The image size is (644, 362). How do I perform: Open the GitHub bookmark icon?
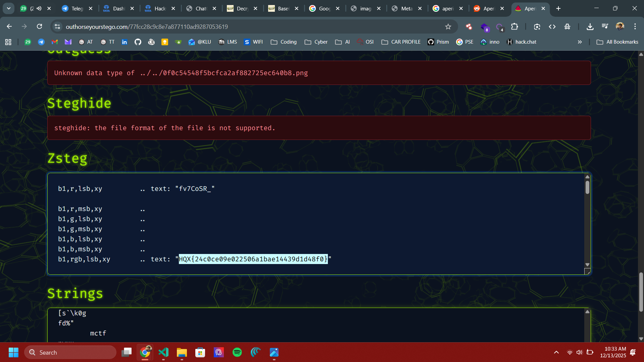click(138, 42)
